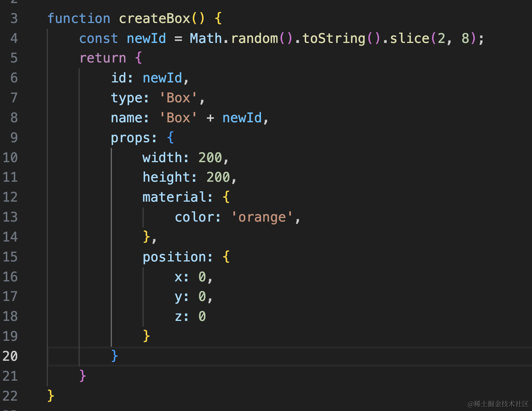Click newId value on the id line
532x411 pixels.
pyautogui.click(x=162, y=78)
